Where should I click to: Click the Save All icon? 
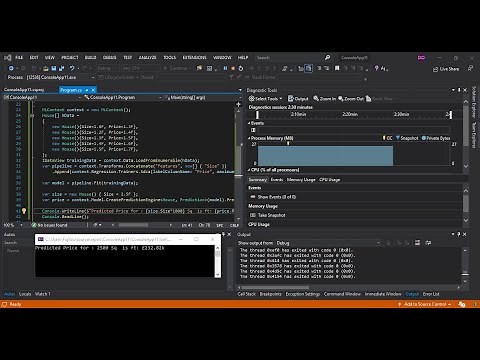62,68
